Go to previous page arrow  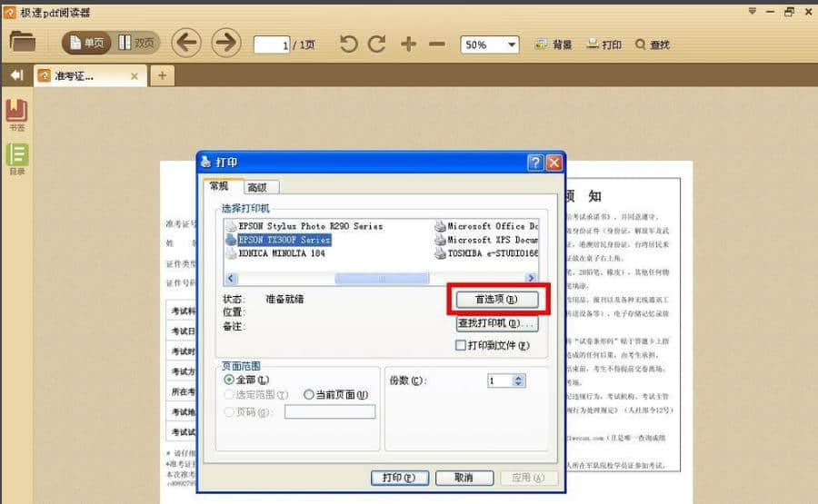[186, 43]
